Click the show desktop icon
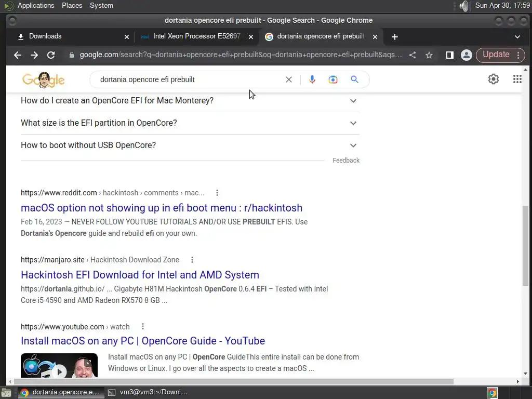This screenshot has width=532, height=399. coord(6,393)
